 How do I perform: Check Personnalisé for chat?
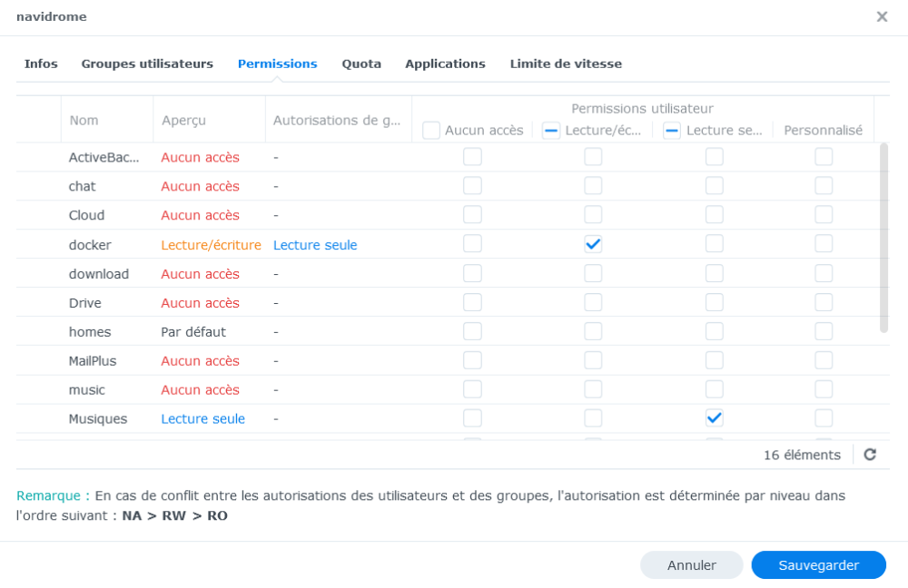824,186
